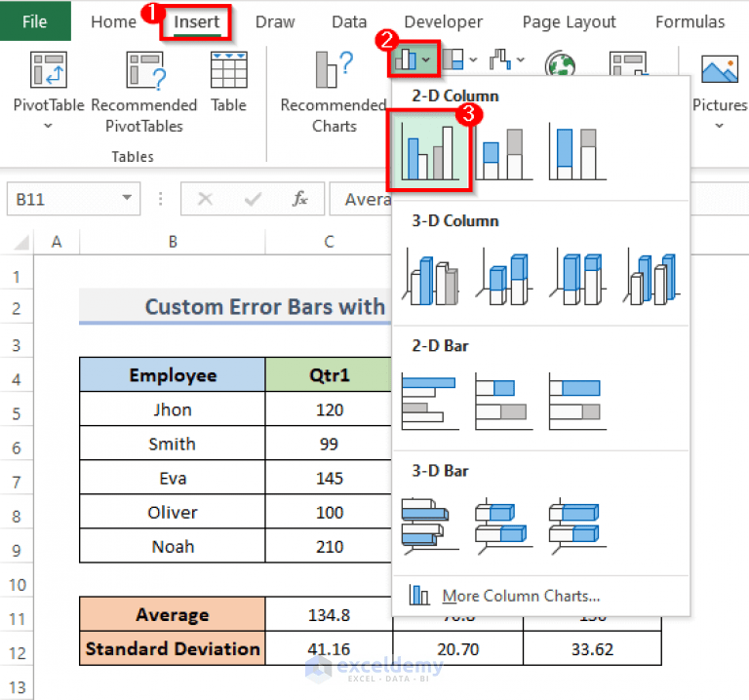This screenshot has height=700, width=749.
Task: Pick 3-D 100% Stacked Column chart
Action: pos(578,278)
